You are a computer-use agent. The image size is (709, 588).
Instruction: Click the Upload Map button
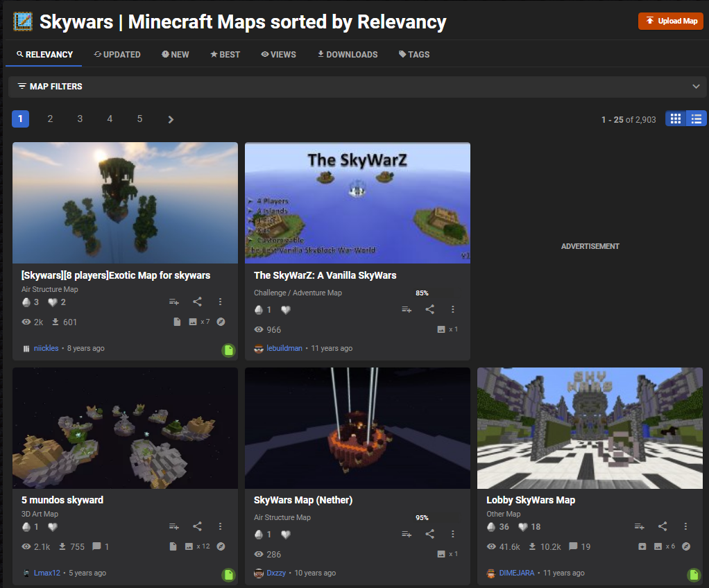click(670, 21)
